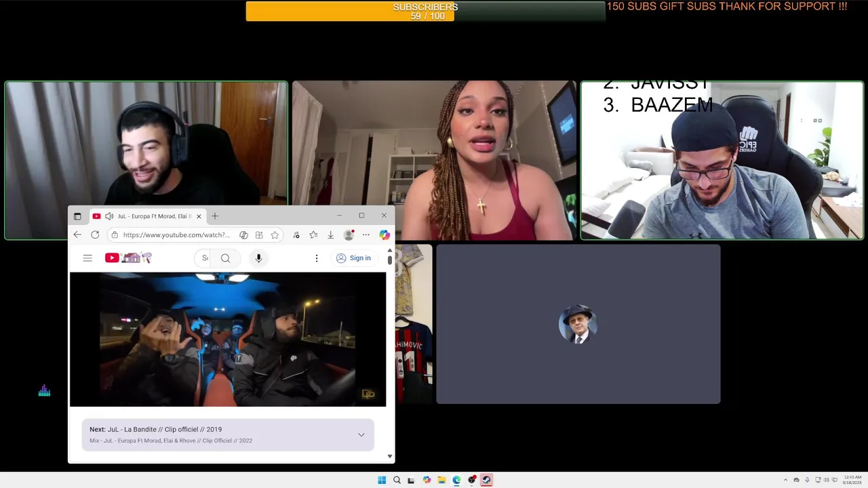
Task: Click the Mix - JuL - Europa subtitle
Action: 171,441
